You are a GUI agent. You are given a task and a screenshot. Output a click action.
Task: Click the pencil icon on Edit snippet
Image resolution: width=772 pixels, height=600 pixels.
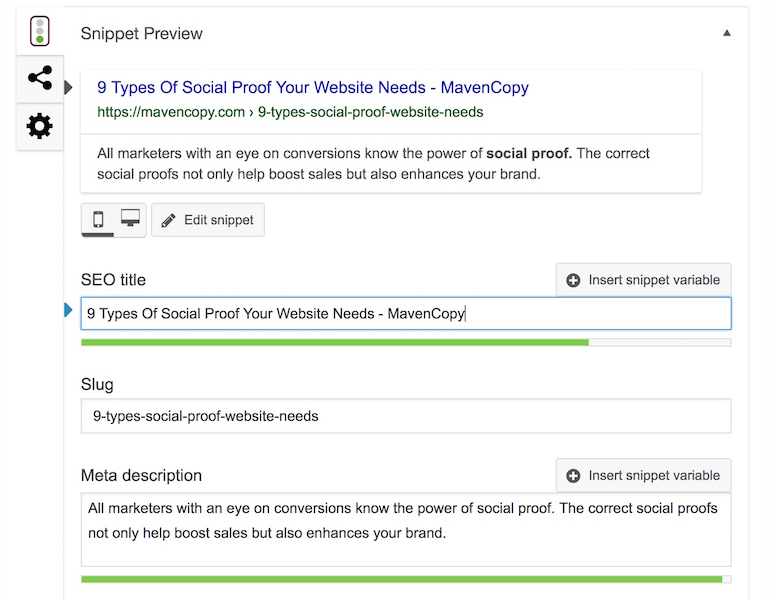pyautogui.click(x=168, y=221)
